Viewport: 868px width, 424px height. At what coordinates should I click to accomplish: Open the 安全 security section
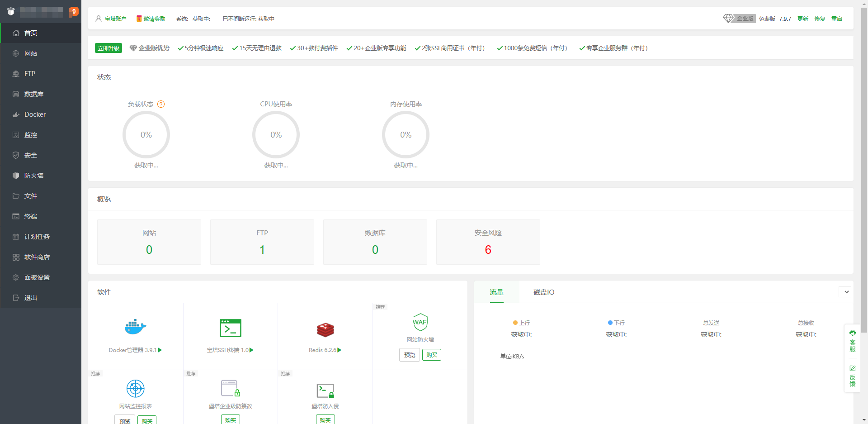(x=30, y=155)
